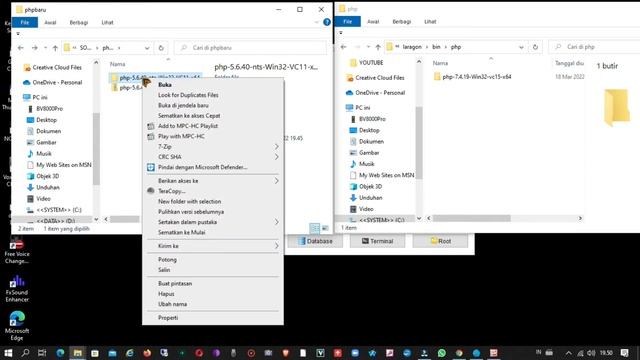Open Lihat tab in phpbaru window
Image resolution: width=640 pixels, height=360 pixels.
pos(107,22)
